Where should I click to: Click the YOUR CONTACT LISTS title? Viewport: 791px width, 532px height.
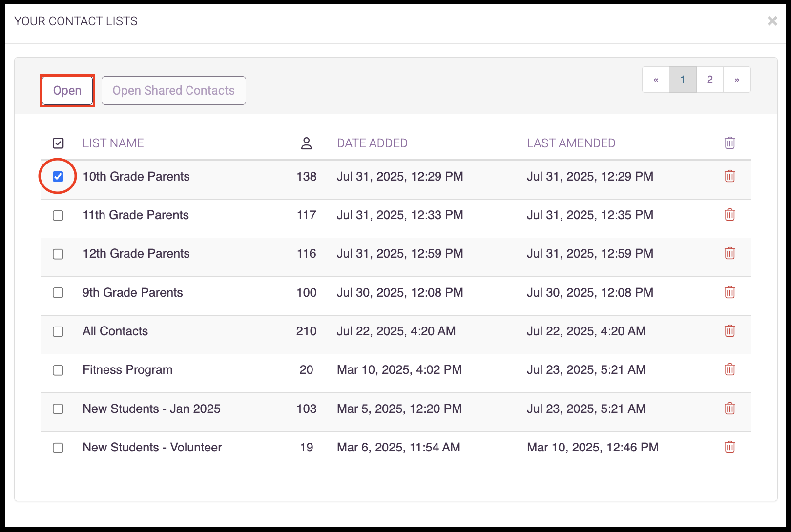pos(76,21)
